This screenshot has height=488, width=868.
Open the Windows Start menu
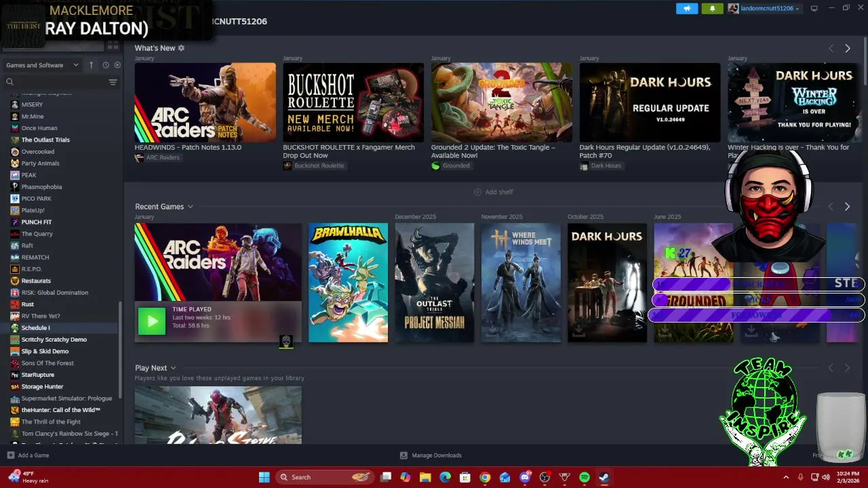(264, 477)
